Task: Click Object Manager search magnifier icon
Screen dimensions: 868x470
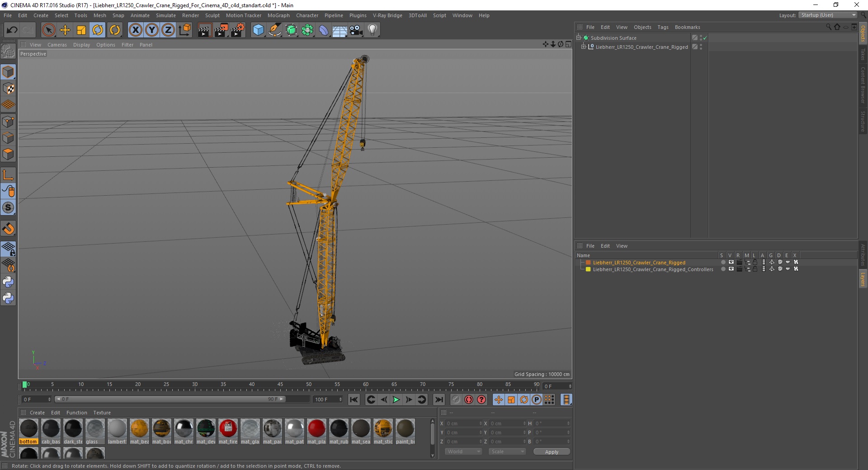Action: pos(829,27)
